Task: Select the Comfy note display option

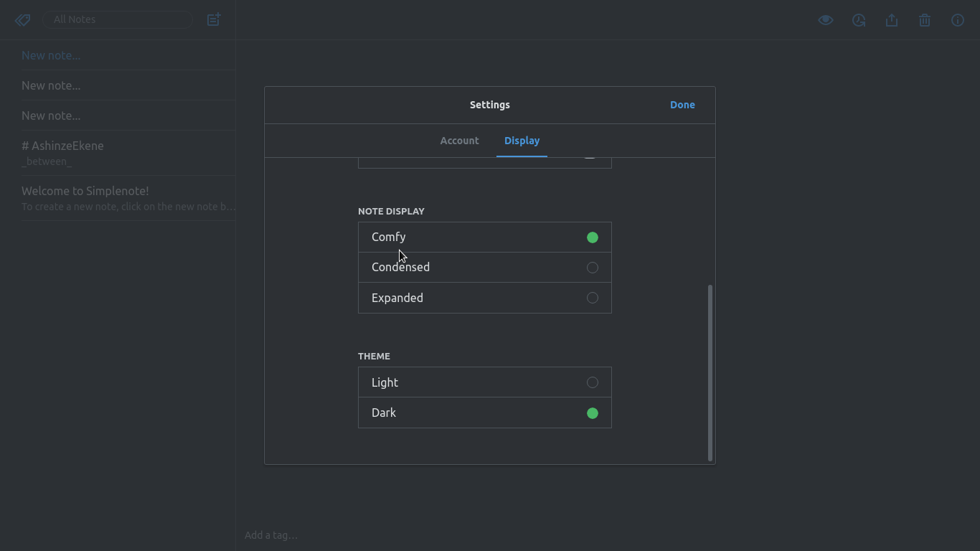Action: 484,237
